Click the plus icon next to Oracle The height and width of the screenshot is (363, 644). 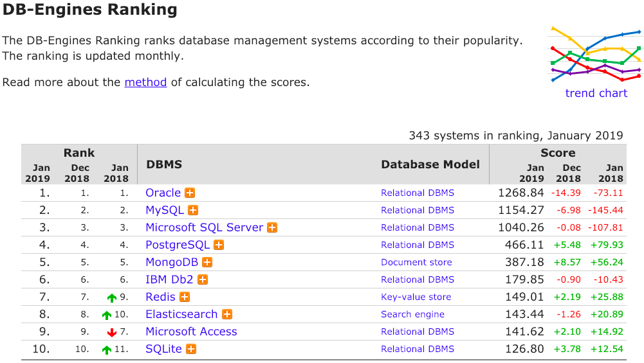(190, 193)
